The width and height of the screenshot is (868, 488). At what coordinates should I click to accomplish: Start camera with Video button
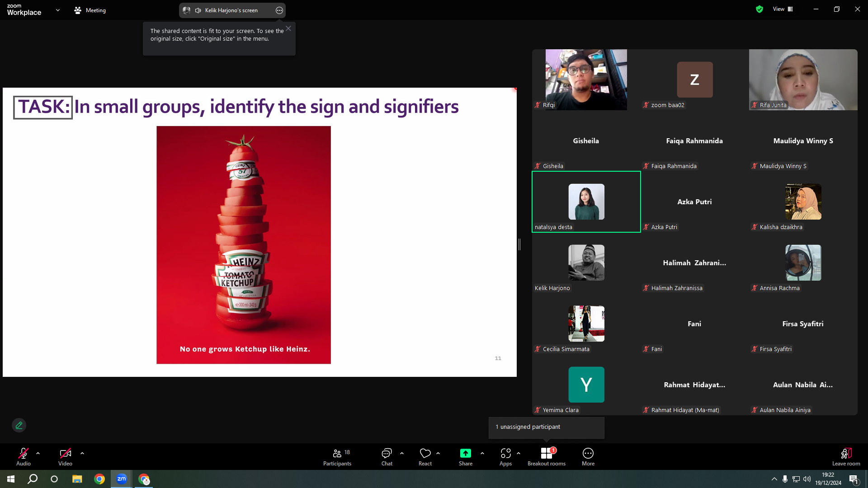point(65,456)
